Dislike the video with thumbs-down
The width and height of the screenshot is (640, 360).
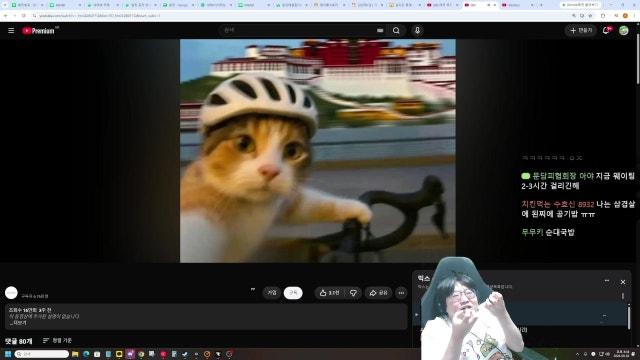[353, 293]
